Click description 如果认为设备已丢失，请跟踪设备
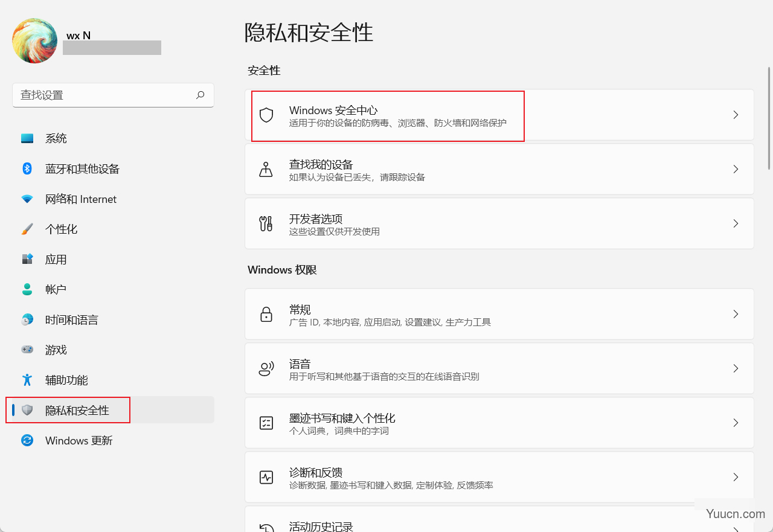773x532 pixels. [358, 178]
